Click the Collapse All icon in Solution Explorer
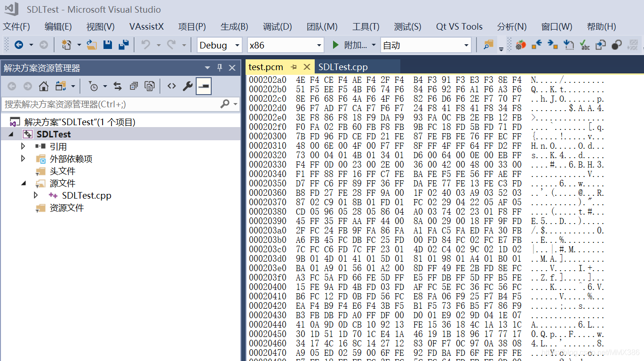The width and height of the screenshot is (644, 361). pyautogui.click(x=134, y=86)
